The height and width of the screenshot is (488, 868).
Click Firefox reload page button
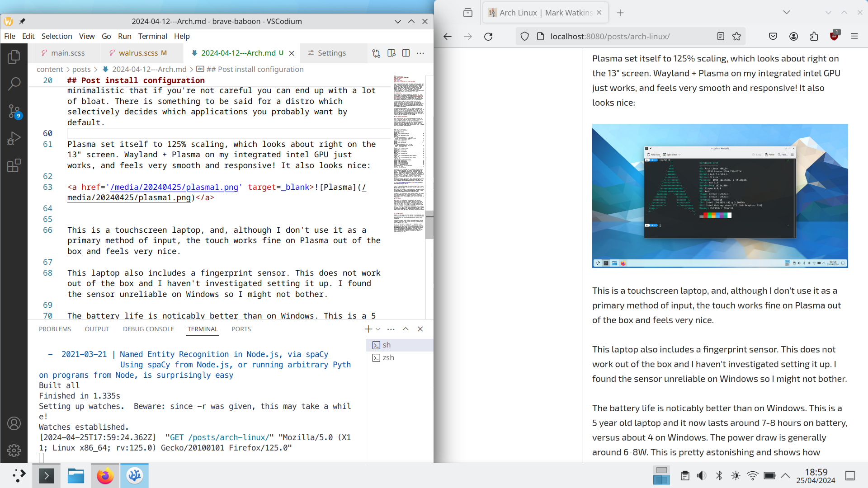pyautogui.click(x=488, y=37)
